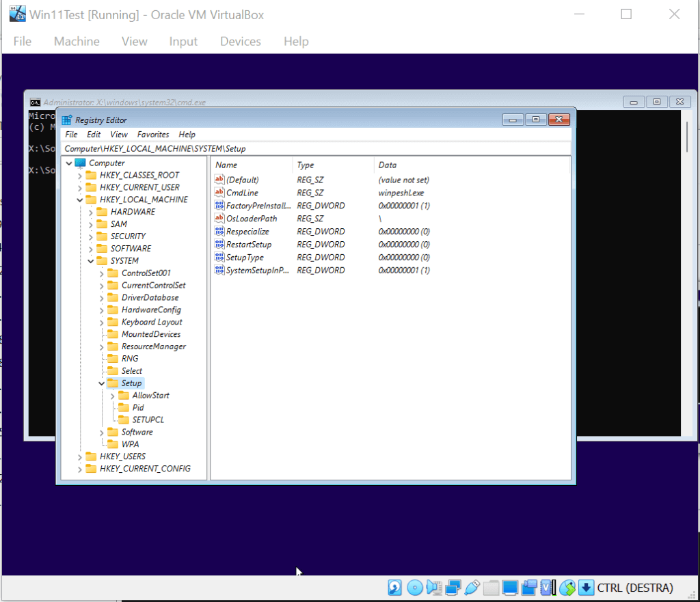Click the optical disc status icon

(415, 588)
